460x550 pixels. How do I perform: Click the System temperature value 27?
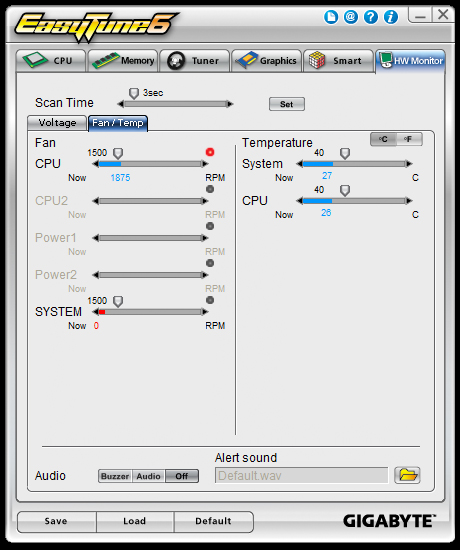point(327,176)
